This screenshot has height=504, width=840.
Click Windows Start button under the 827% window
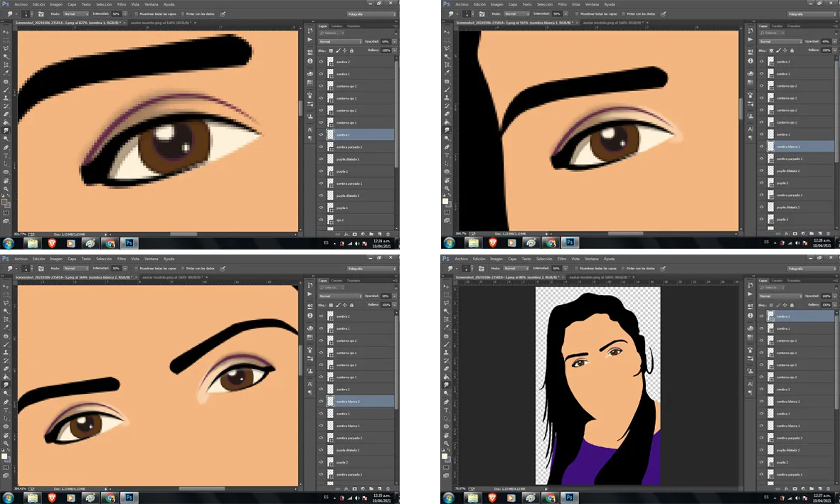click(8, 243)
